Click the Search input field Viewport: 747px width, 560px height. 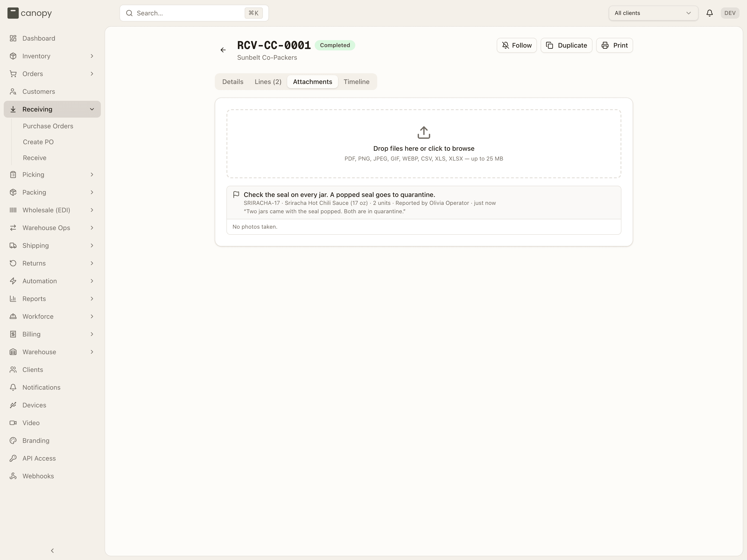(x=194, y=13)
